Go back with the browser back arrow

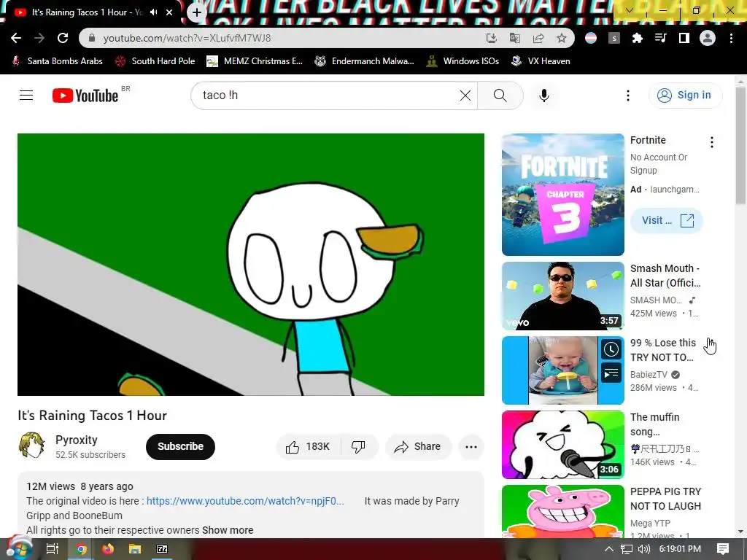tap(16, 38)
